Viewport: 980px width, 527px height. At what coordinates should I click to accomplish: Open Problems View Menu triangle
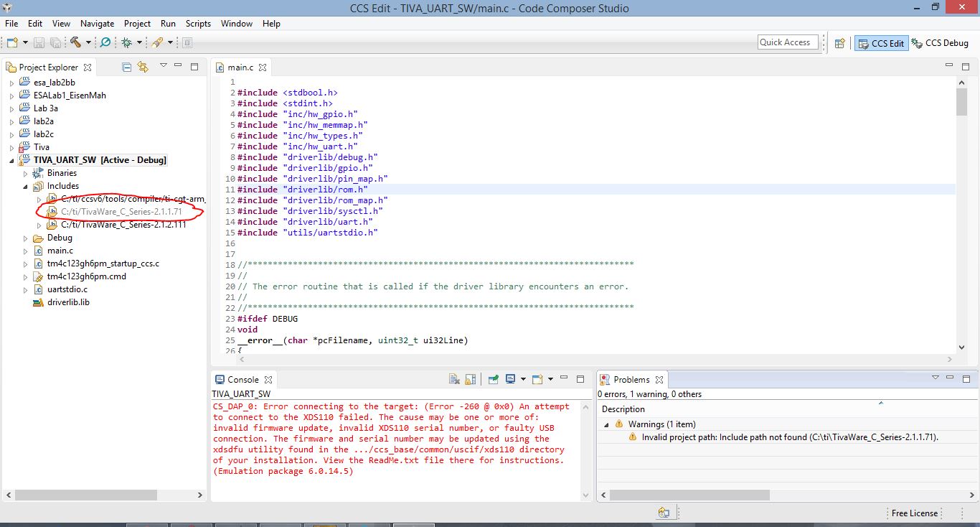(936, 378)
